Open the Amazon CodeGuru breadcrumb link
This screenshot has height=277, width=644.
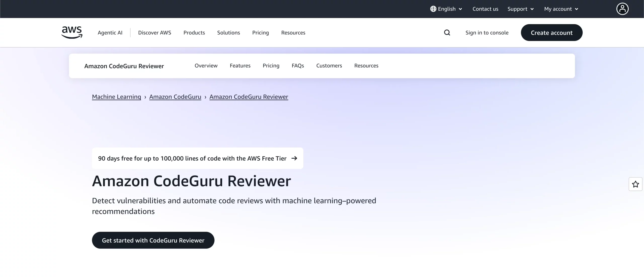175,97
